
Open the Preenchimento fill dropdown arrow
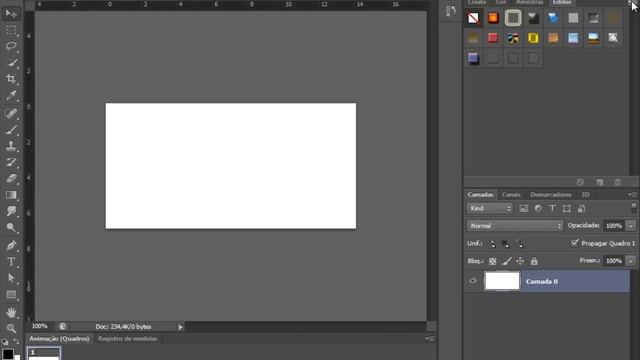point(631,261)
